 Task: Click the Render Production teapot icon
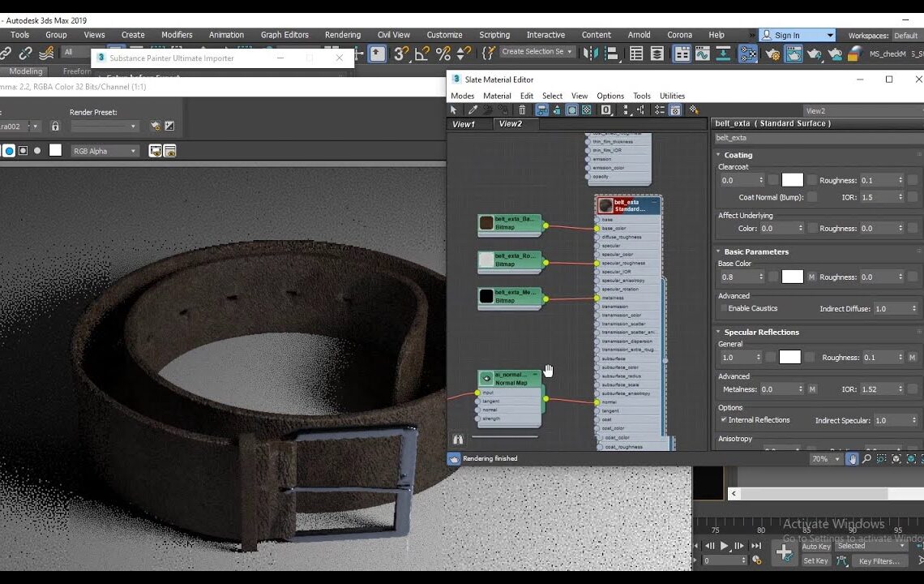tap(815, 54)
